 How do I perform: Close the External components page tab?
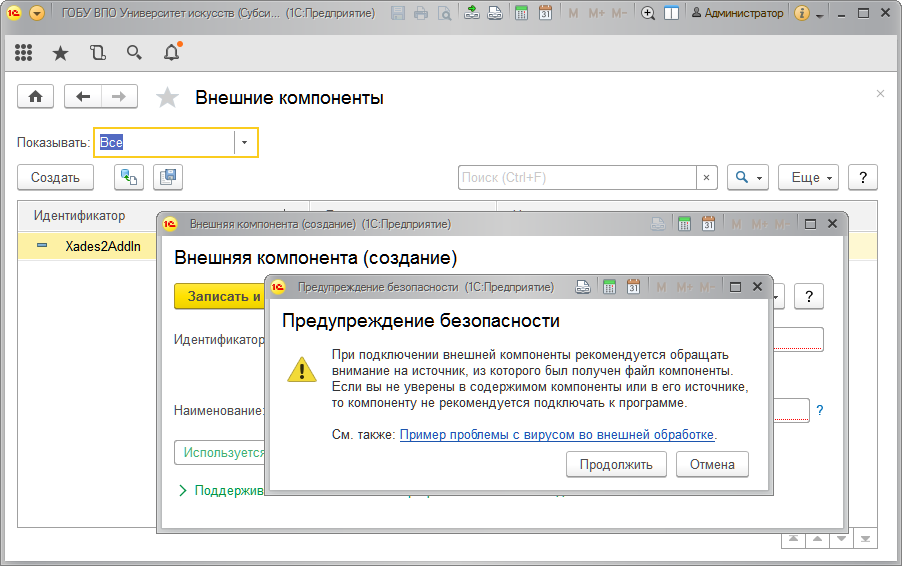(880, 93)
